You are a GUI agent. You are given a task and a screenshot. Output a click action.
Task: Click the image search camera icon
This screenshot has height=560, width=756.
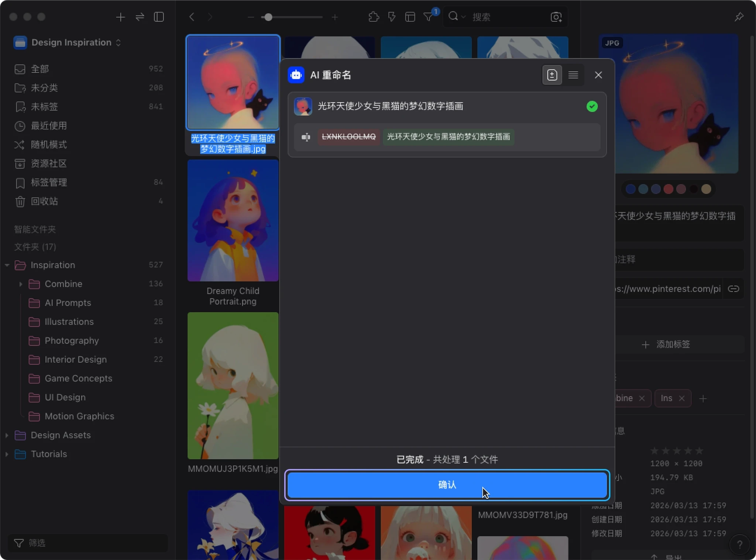pos(556,17)
